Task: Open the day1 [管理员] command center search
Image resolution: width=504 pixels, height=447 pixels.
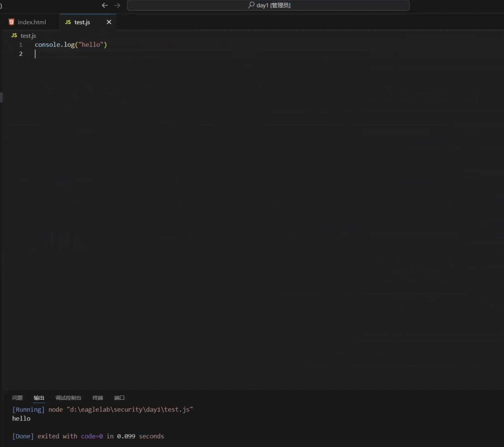Action: click(268, 5)
